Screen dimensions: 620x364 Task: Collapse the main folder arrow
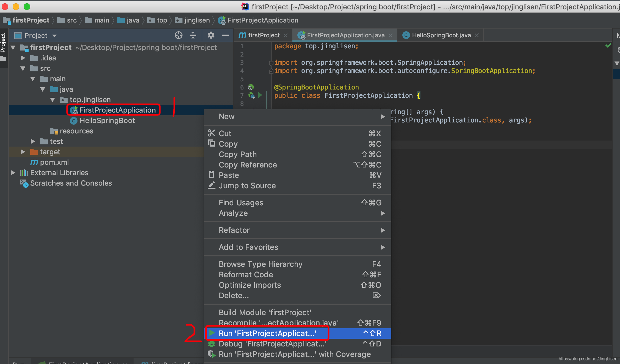pyautogui.click(x=33, y=79)
